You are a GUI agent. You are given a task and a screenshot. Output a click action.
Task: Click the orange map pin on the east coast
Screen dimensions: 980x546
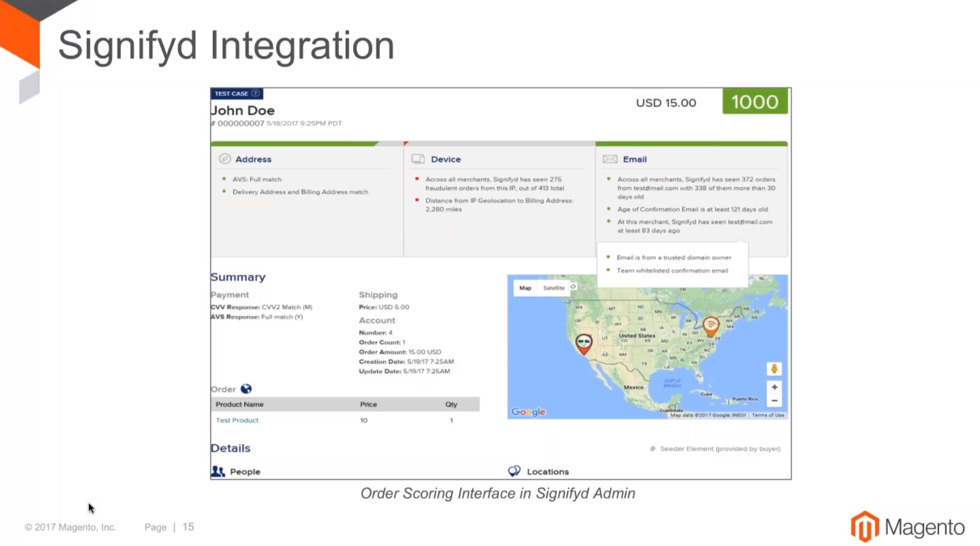[711, 326]
